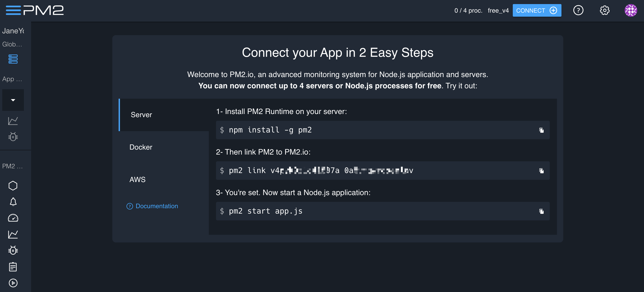This screenshot has height=292, width=644.
Task: Click the PM2 … section label
Action: 12,166
